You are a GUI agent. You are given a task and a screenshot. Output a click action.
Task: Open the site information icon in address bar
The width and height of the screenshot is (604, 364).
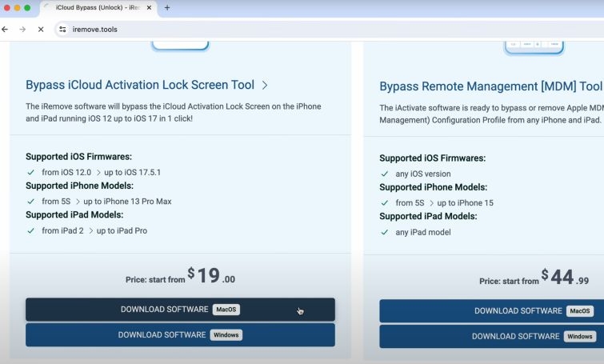[62, 30]
